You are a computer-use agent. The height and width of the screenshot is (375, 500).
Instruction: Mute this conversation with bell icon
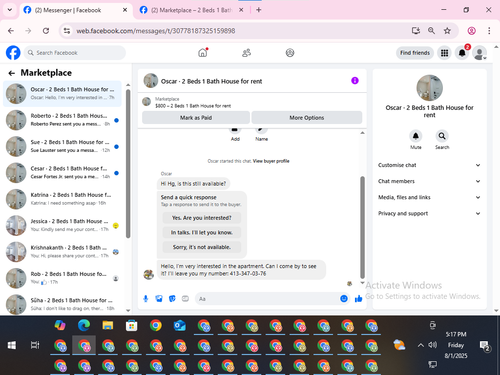click(x=416, y=136)
